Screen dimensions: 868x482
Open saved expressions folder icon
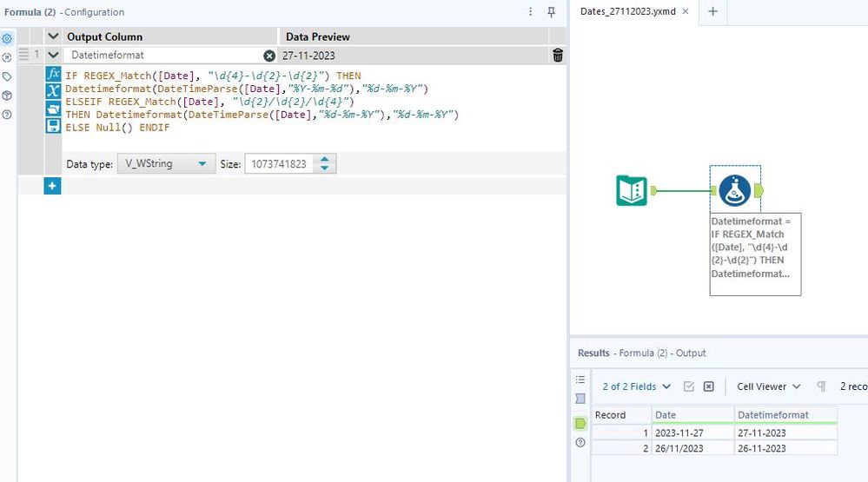tap(53, 108)
